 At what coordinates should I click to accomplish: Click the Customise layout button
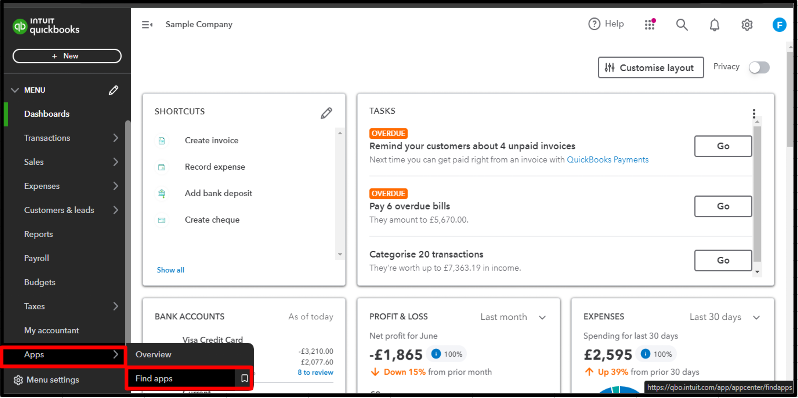[650, 68]
